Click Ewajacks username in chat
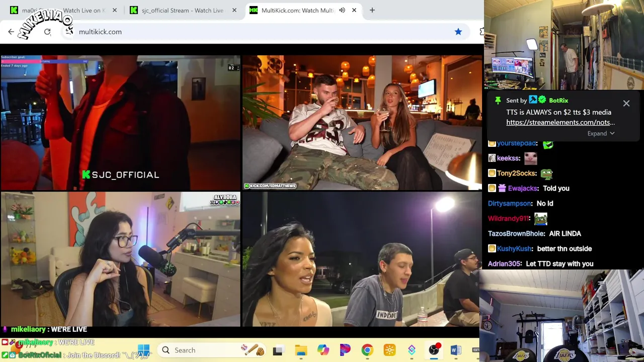Image resolution: width=644 pixels, height=362 pixels. [x=523, y=188]
